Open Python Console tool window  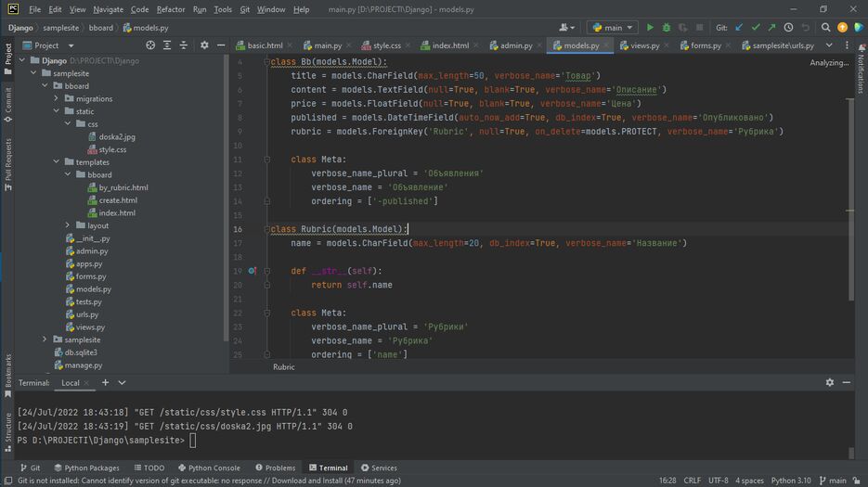click(209, 468)
